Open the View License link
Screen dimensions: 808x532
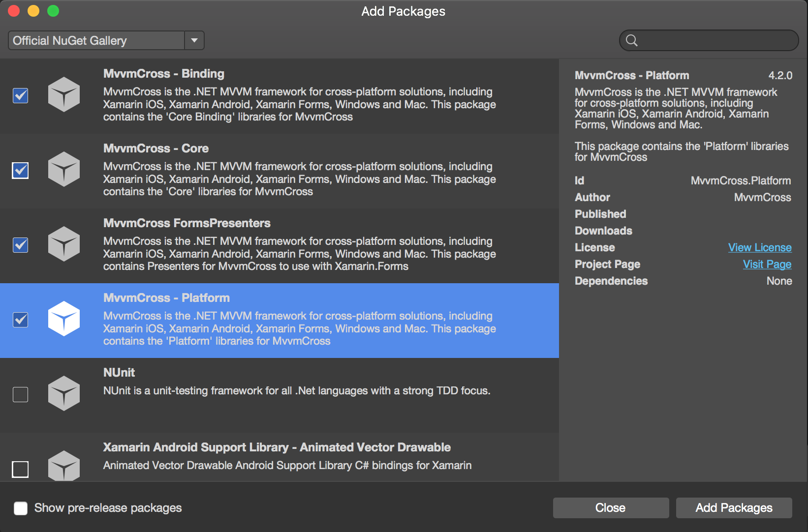[x=760, y=247]
